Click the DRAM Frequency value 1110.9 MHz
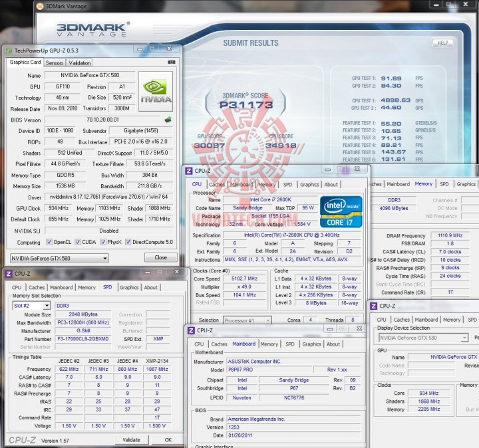 pyautogui.click(x=450, y=235)
